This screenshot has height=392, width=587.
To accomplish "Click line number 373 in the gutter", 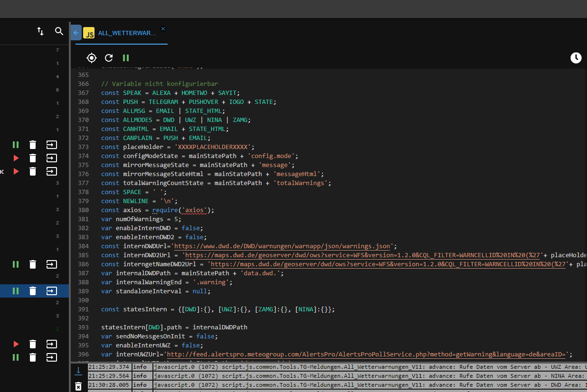I will 83,147.
